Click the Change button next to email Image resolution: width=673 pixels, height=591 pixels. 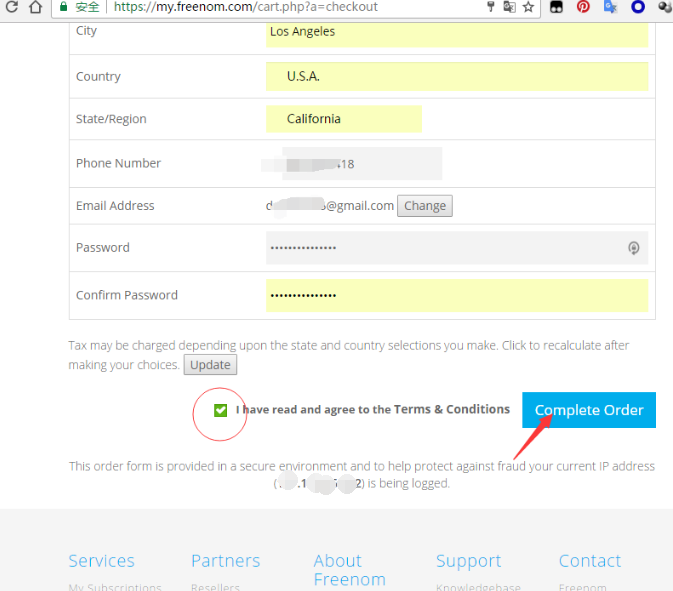[424, 206]
